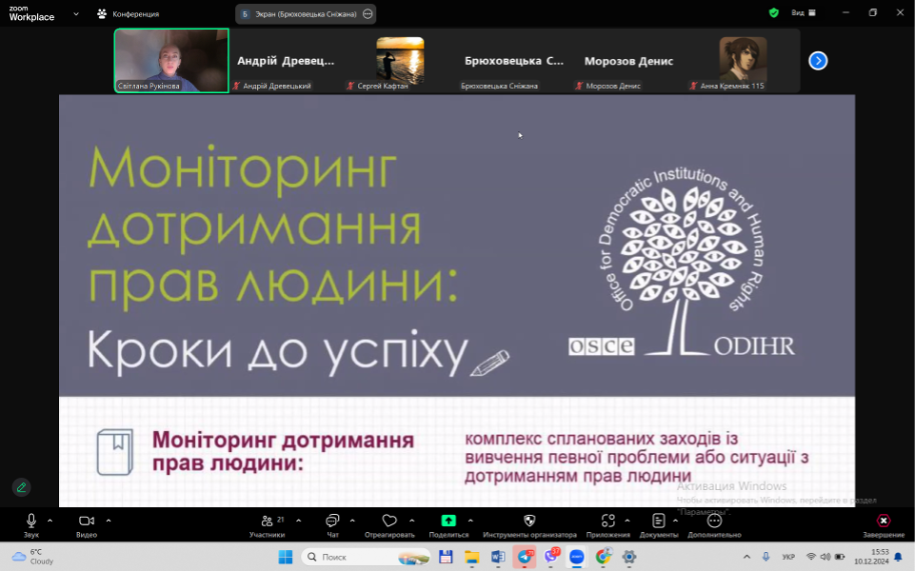Select Сергей Кафтан sunset avatar tile
916x572 pixels.
tap(400, 61)
